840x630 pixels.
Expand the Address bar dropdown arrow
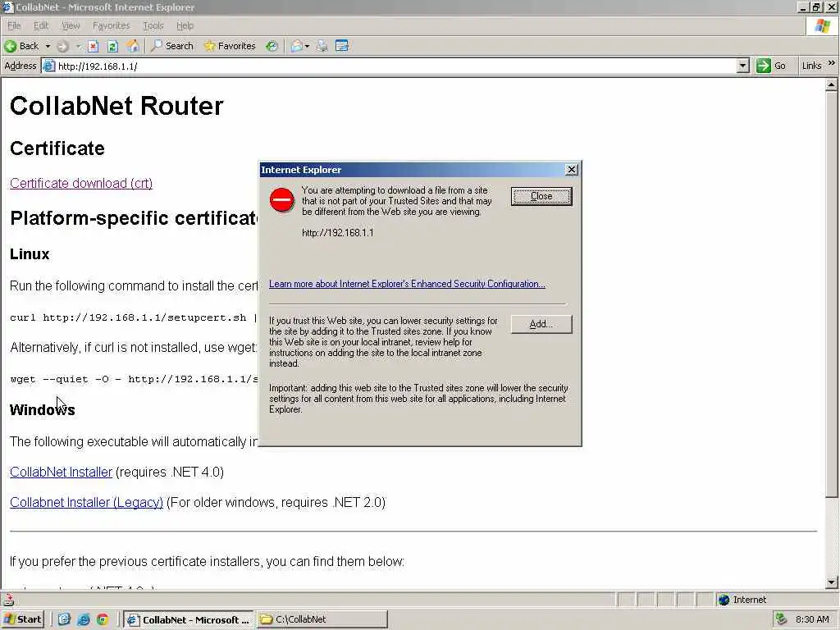tap(742, 66)
